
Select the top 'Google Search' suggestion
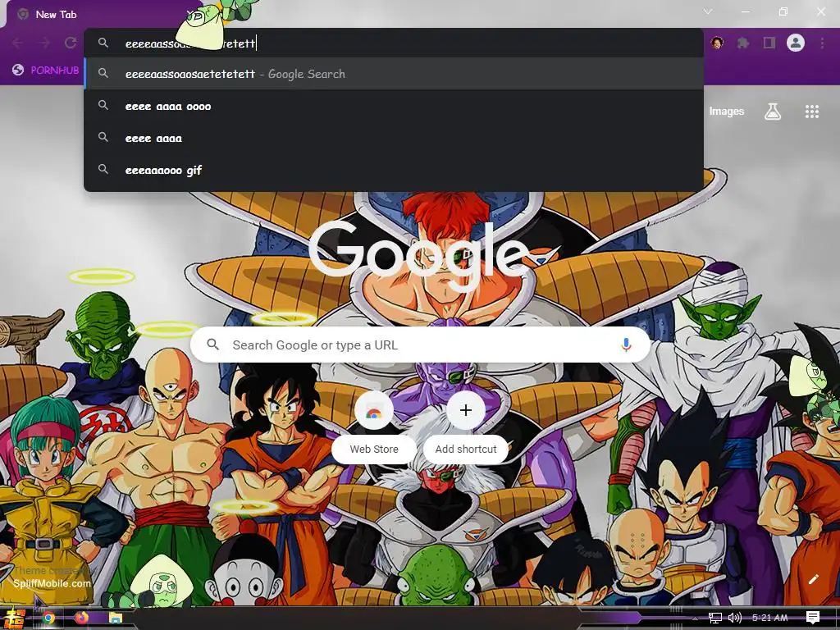394,74
